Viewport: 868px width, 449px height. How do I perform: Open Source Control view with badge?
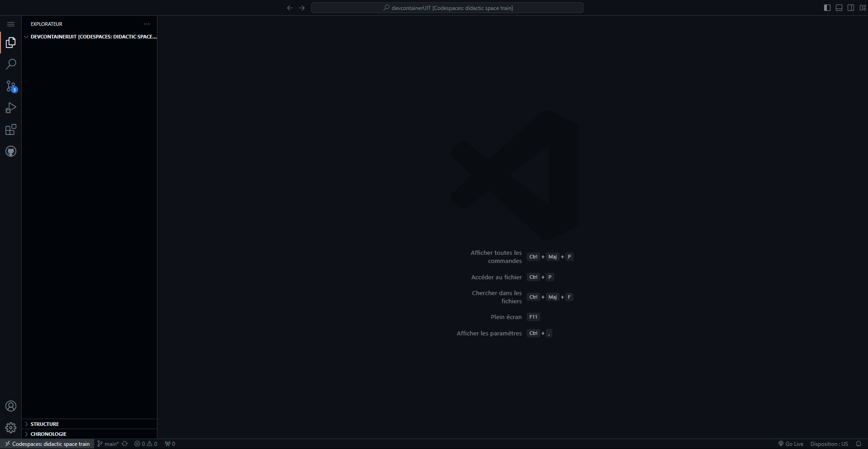[x=11, y=86]
